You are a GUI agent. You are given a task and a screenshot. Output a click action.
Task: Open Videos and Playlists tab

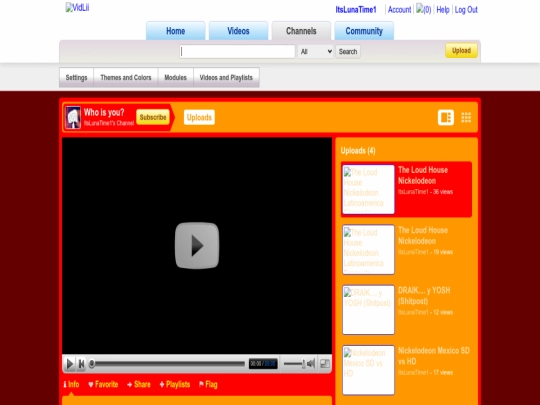coord(226,77)
